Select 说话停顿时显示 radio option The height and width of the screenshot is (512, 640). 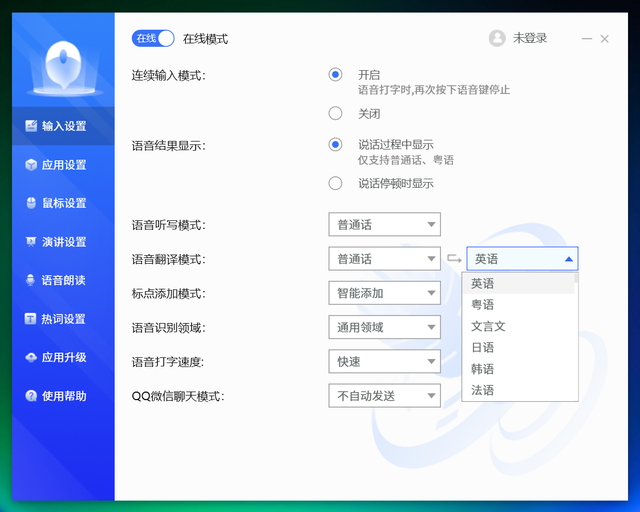tap(336, 183)
